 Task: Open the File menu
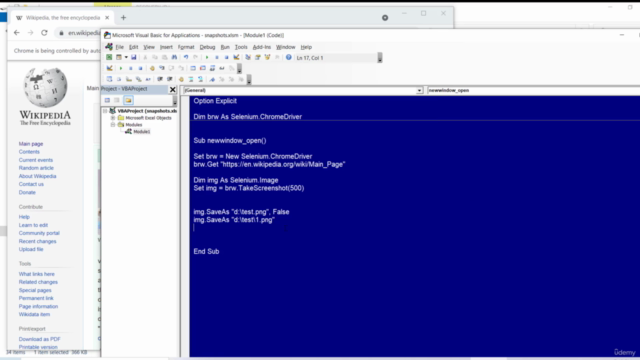119,47
